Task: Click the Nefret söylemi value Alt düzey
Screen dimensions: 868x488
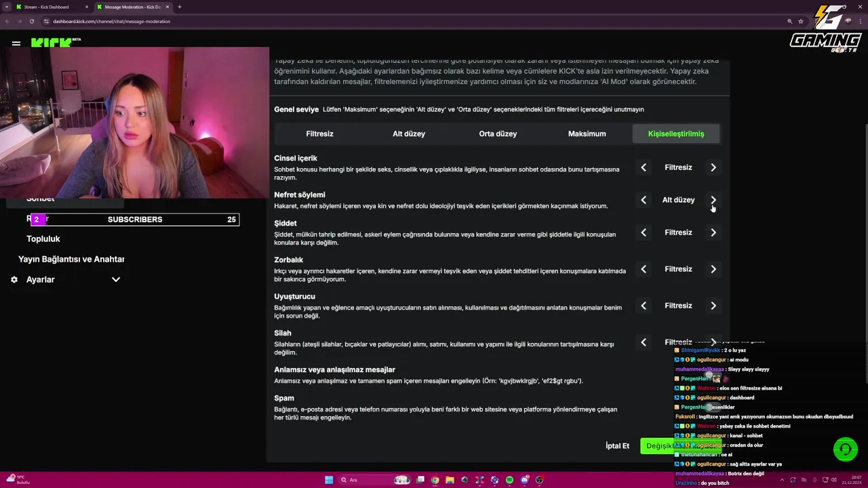Action: pyautogui.click(x=678, y=200)
